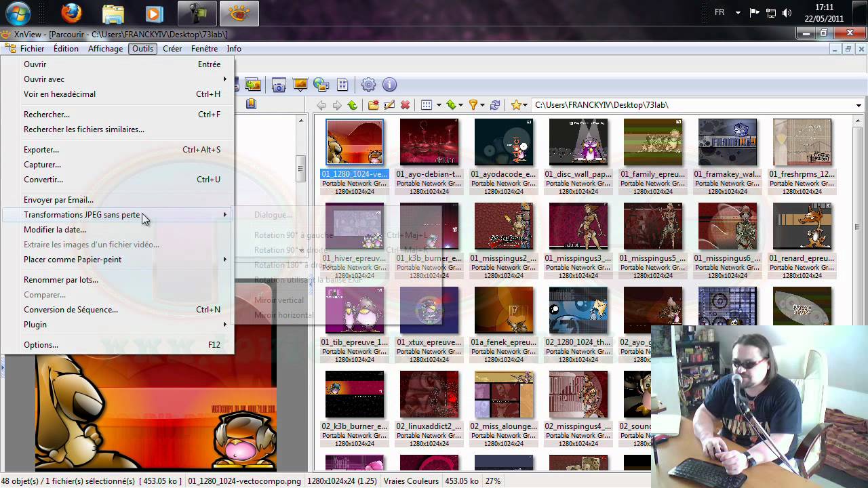
Task: Go forward with the right arrow navigation icon
Action: click(336, 105)
